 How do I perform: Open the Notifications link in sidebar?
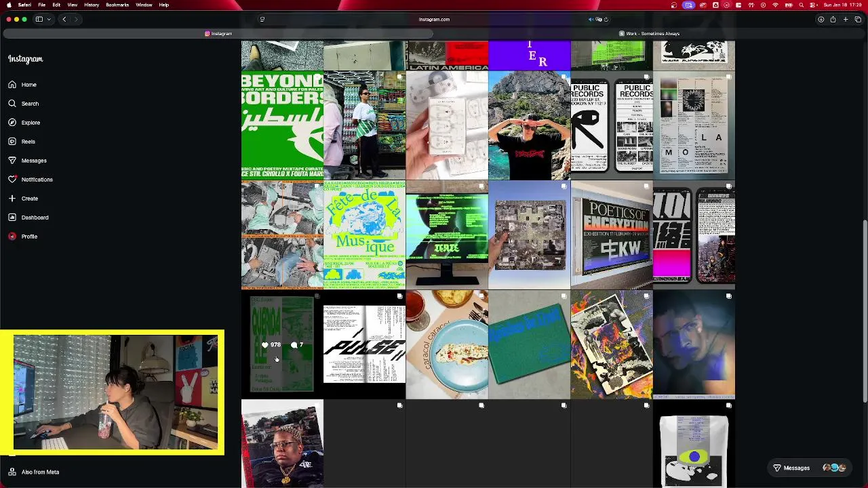pos(37,180)
